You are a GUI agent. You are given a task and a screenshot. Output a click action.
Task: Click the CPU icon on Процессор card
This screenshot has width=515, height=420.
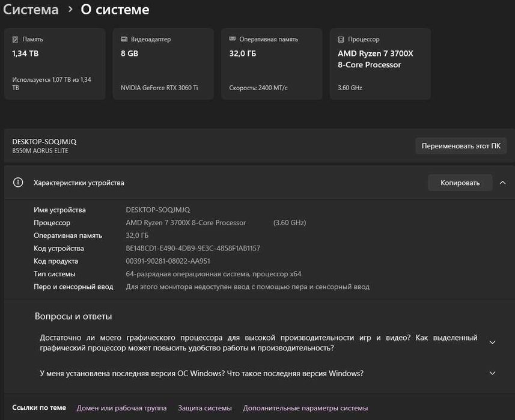pos(341,40)
